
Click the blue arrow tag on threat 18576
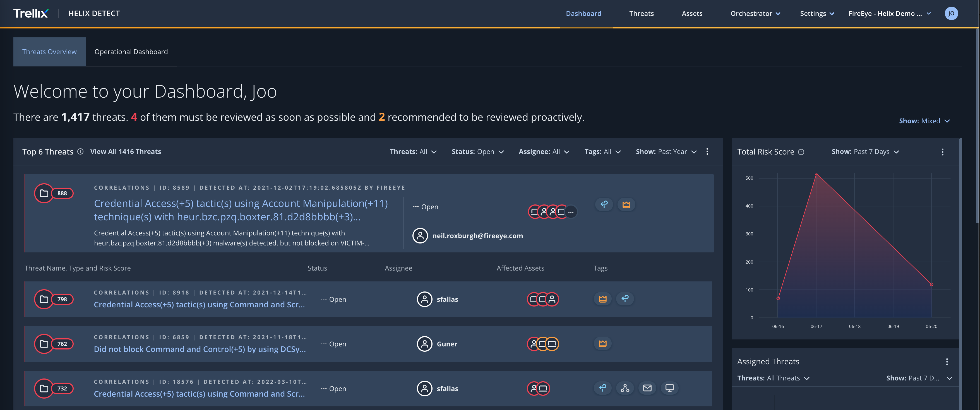pos(603,388)
